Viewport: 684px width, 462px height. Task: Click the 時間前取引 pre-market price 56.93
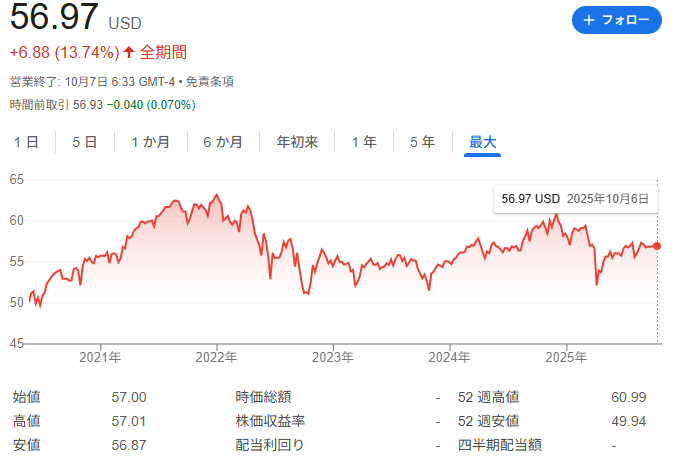coord(89,104)
